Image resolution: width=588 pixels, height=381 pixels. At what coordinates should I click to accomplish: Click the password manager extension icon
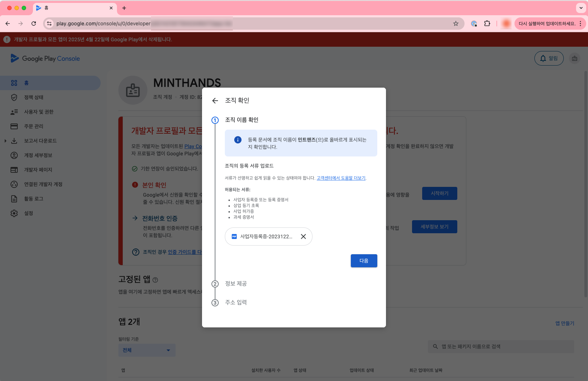pos(474,24)
